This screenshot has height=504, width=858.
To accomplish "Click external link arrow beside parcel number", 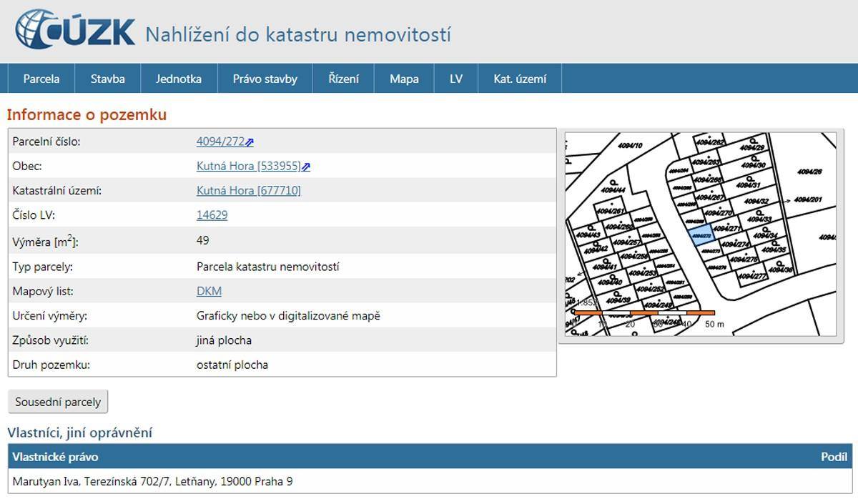I will (250, 142).
